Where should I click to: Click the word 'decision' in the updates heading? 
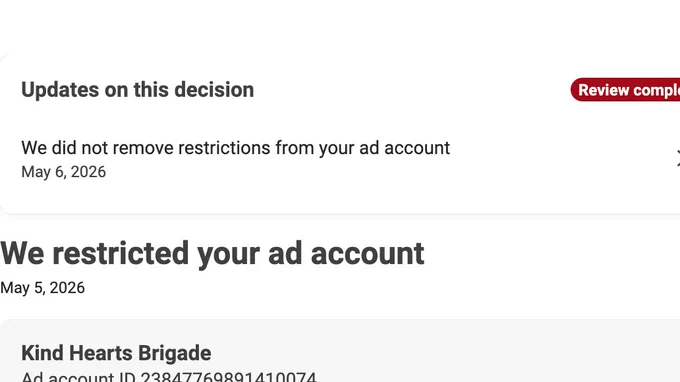pos(214,90)
